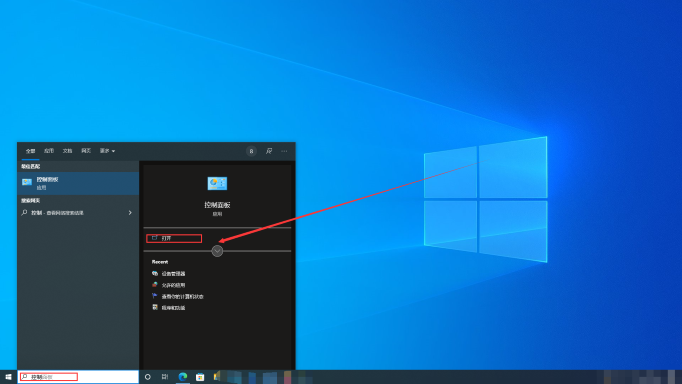This screenshot has width=682, height=384.
Task: Launch Microsoft Edge from the taskbar
Action: click(x=183, y=377)
